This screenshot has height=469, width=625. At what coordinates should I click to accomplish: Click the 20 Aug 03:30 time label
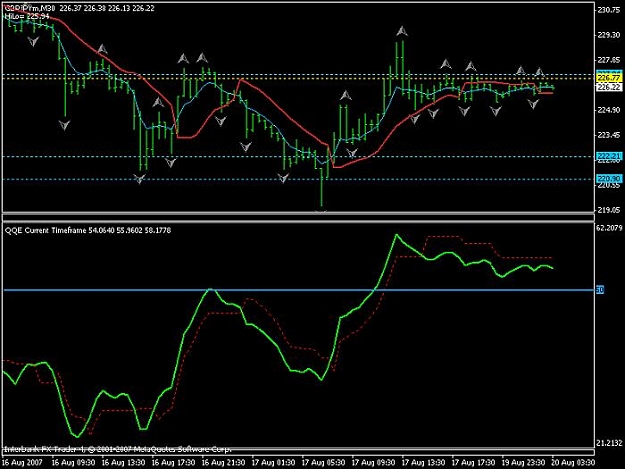pyautogui.click(x=574, y=463)
